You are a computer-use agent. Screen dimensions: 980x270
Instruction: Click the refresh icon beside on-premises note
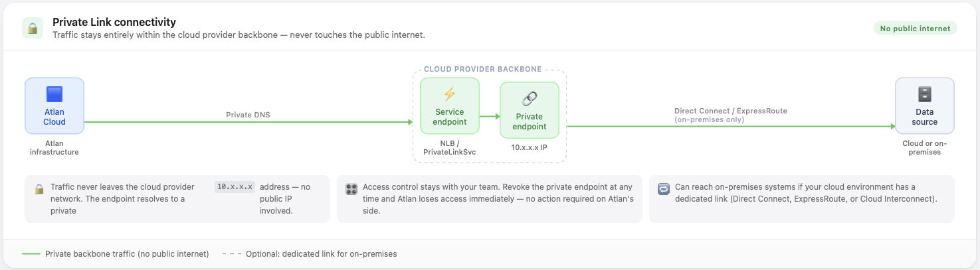pos(664,189)
